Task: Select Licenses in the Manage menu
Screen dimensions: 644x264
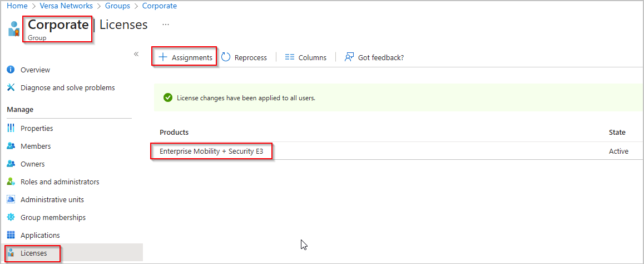Action: click(33, 253)
